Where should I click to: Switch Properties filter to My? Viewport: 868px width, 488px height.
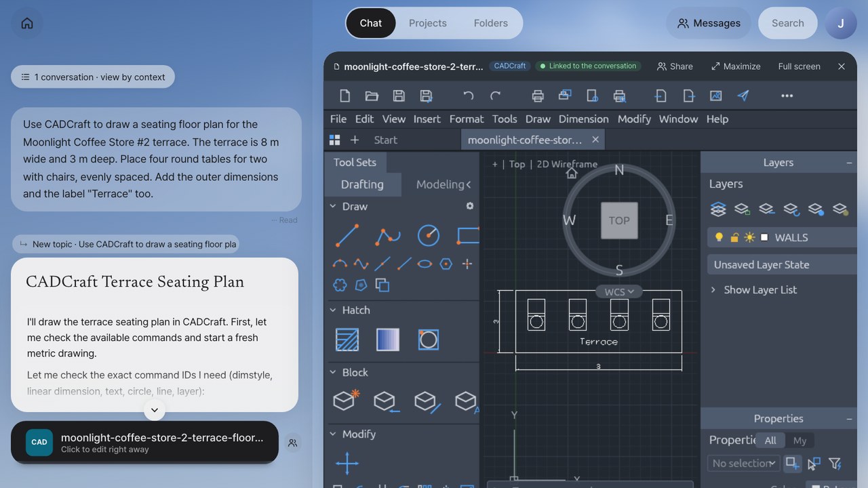[x=800, y=441]
